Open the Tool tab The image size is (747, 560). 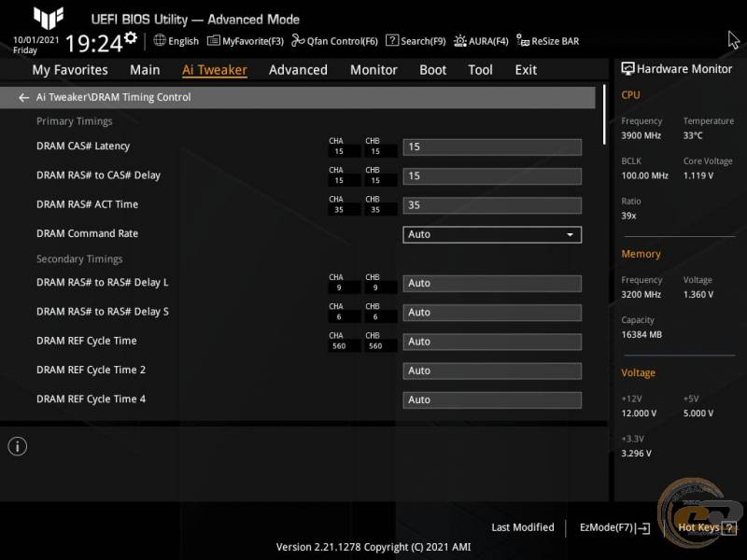[480, 70]
